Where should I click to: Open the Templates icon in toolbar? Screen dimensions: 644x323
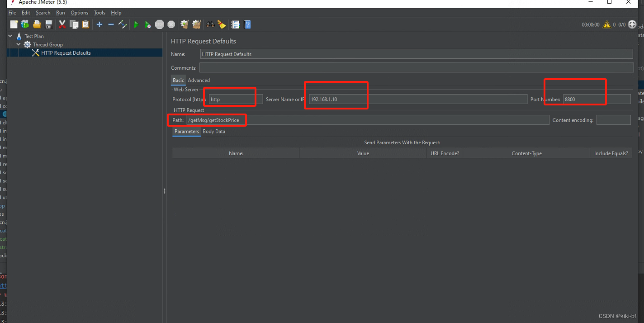pyautogui.click(x=25, y=24)
